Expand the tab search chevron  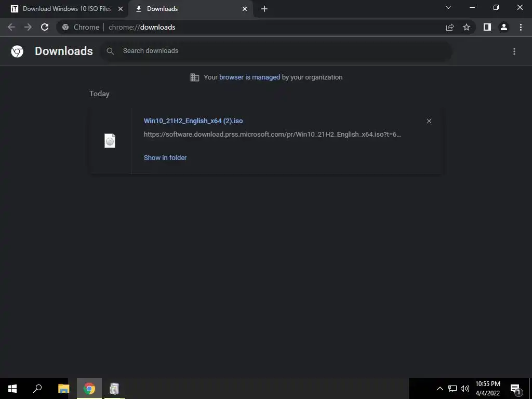tap(448, 7)
